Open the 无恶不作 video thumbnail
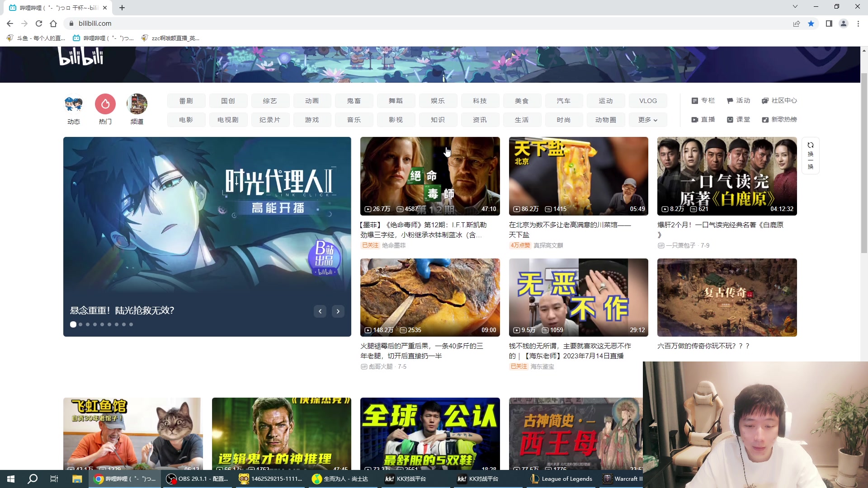Screen dimensions: 868x488 click(579, 297)
